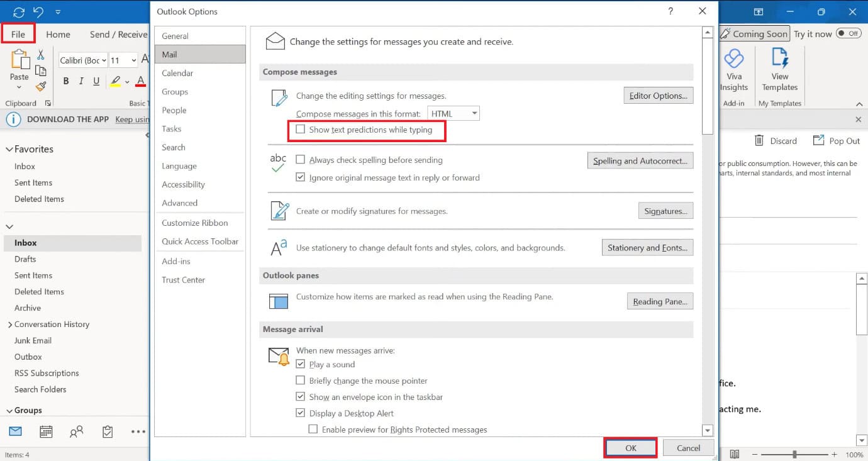
Task: Uncheck Show an envelope icon in taskbar
Action: [x=301, y=397]
